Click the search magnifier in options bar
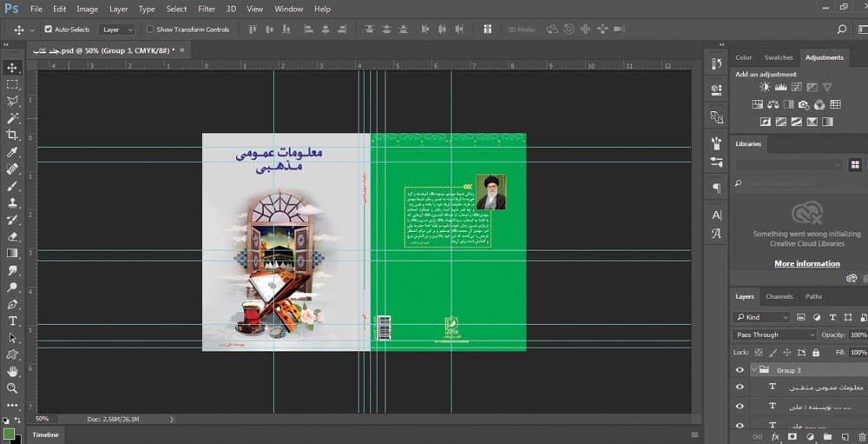The width and height of the screenshot is (868, 444). [842, 30]
